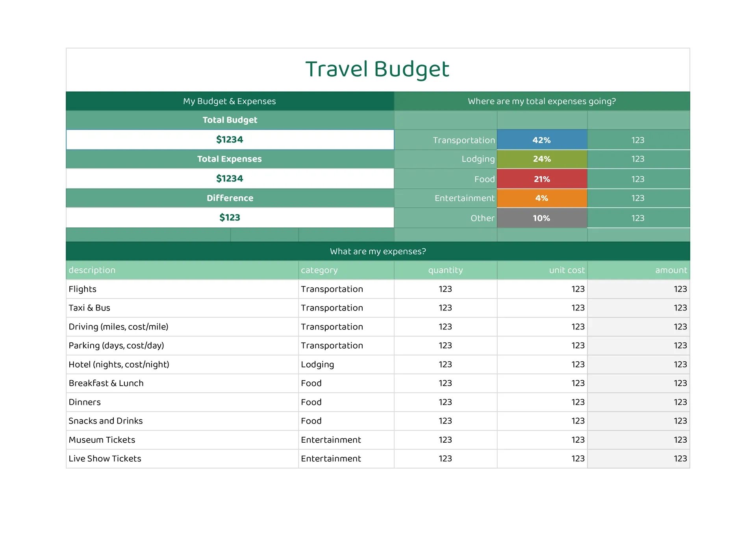
Task: Click the My Budget & Expenses header
Action: coord(230,101)
